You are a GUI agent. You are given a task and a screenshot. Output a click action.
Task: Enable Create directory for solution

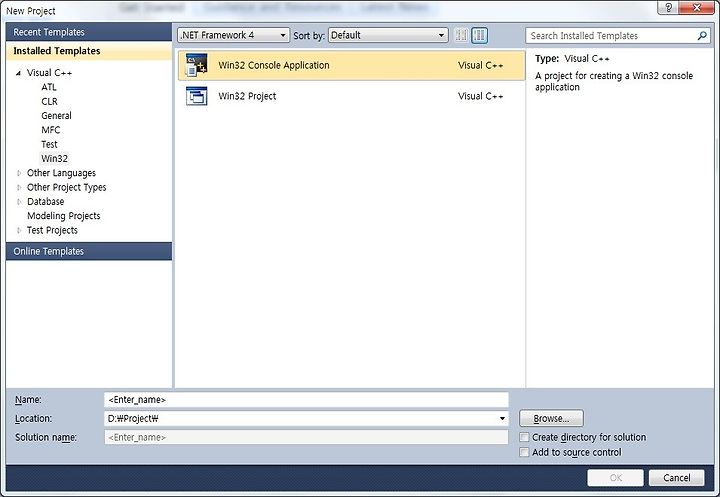(x=524, y=437)
